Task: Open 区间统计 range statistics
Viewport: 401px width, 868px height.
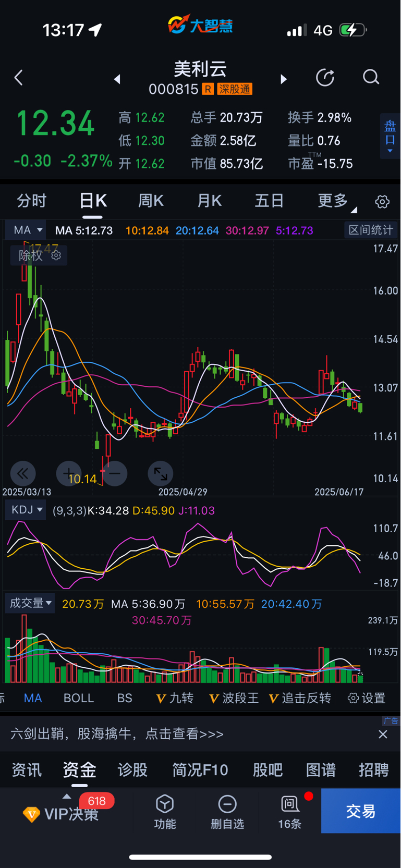Action: point(371,230)
